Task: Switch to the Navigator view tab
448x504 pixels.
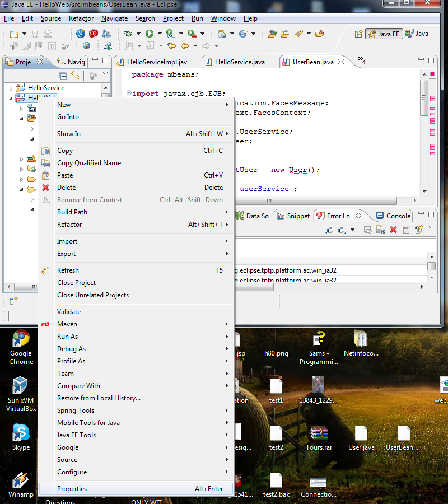Action: [x=71, y=62]
